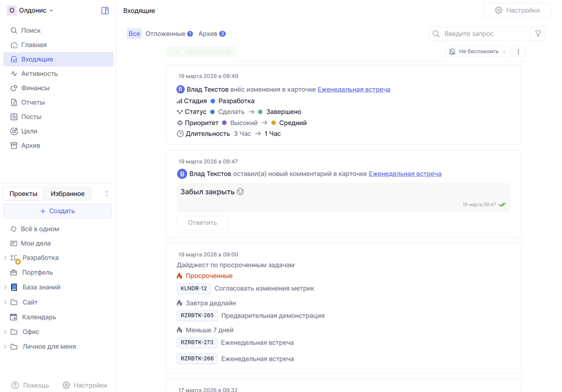Viewport: 562px width, 392px height.
Task: Click the filter funnel icon
Action: 538,34
